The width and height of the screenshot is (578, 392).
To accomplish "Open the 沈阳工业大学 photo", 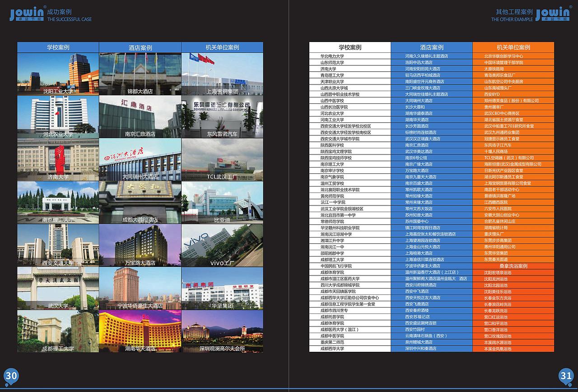I will coord(58,74).
